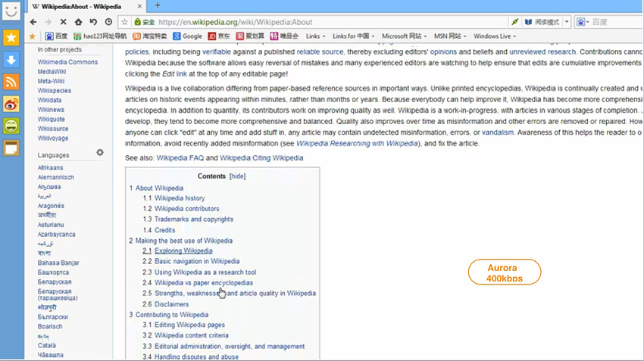Open Wikipedia:Researching with Wikipedia link
This screenshot has width=644, height=361.
coord(357,144)
